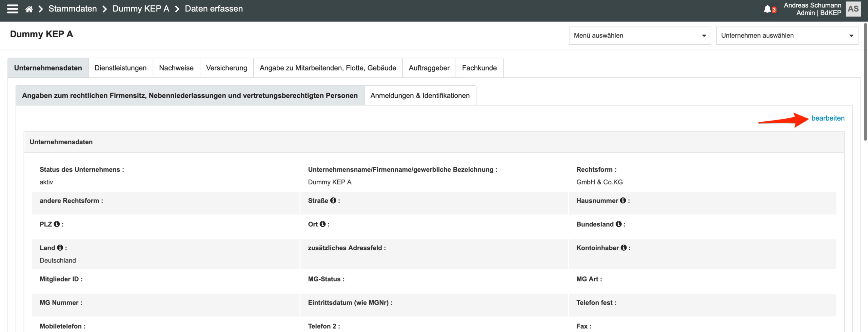Click the MG Art label

coord(589,279)
